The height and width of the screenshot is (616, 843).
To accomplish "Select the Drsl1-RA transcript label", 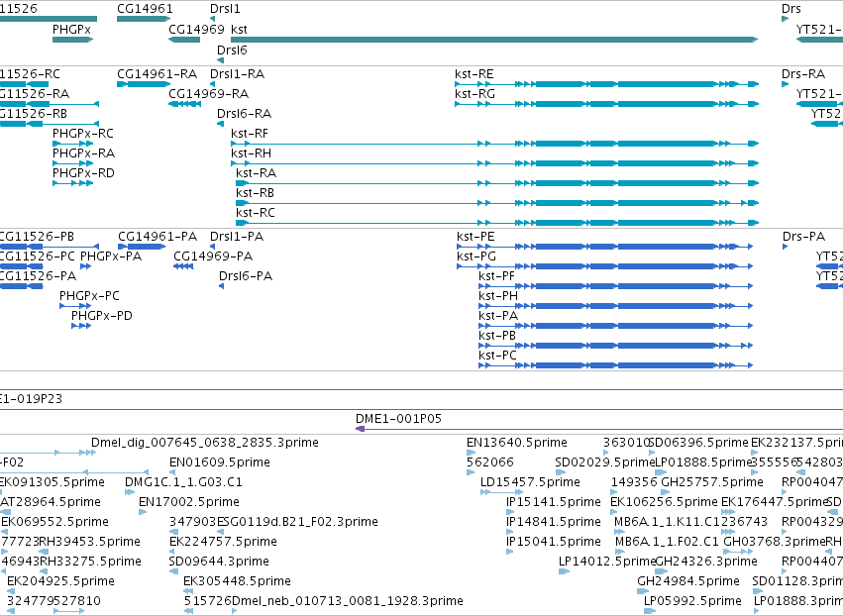I will tap(237, 73).
